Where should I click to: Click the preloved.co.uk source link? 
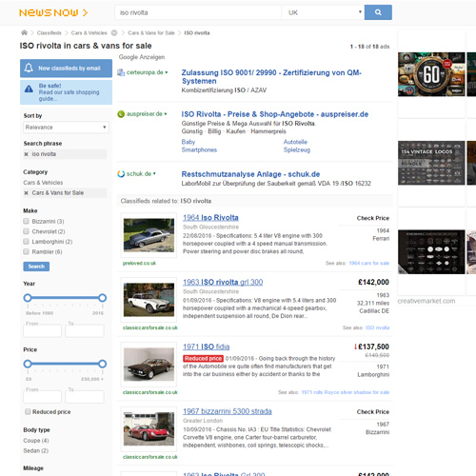tap(139, 263)
